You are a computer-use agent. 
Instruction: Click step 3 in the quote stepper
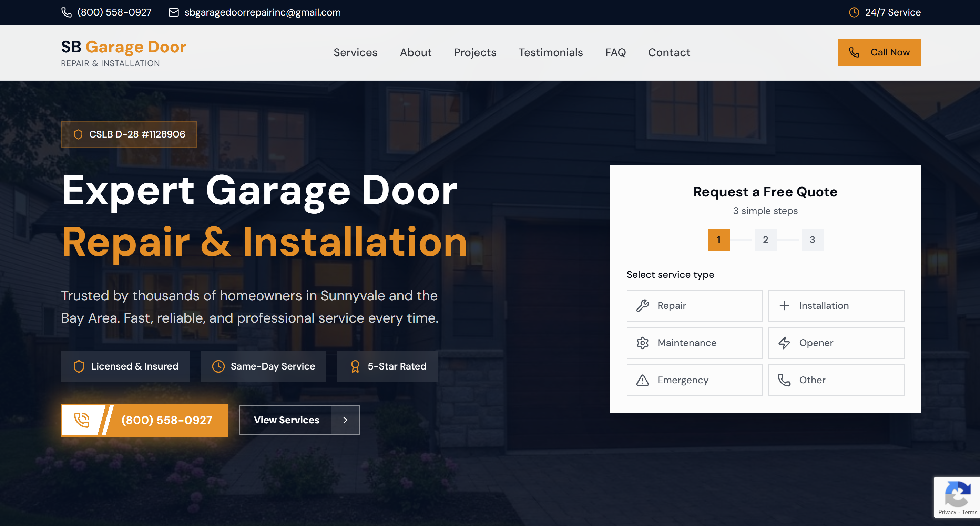pyautogui.click(x=812, y=240)
